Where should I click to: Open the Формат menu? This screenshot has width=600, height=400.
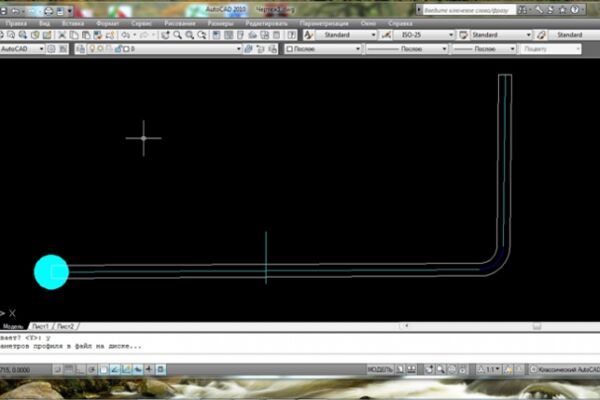click(x=108, y=23)
